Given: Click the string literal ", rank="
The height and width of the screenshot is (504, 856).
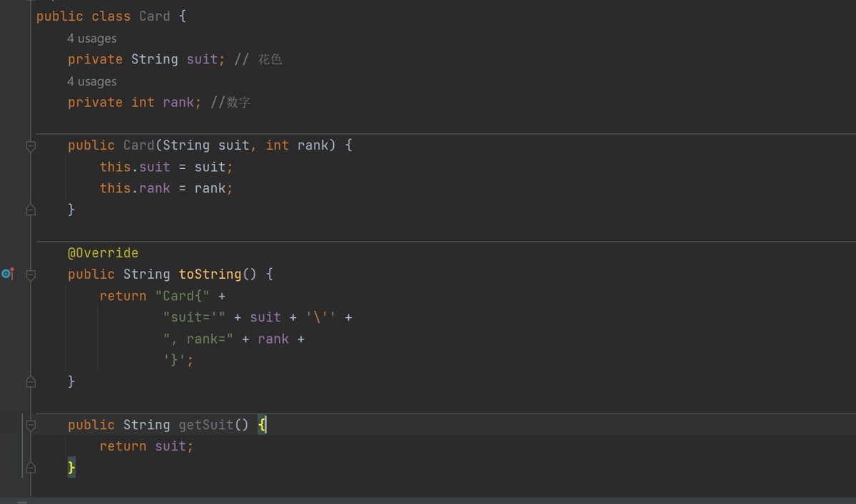Looking at the screenshot, I should 198,339.
